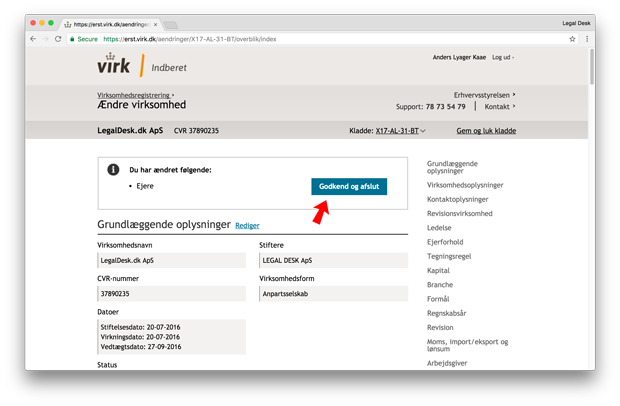Viewport: 620px width, 406px height.
Task: Click the Legal Desk profile label
Action: [x=576, y=23]
